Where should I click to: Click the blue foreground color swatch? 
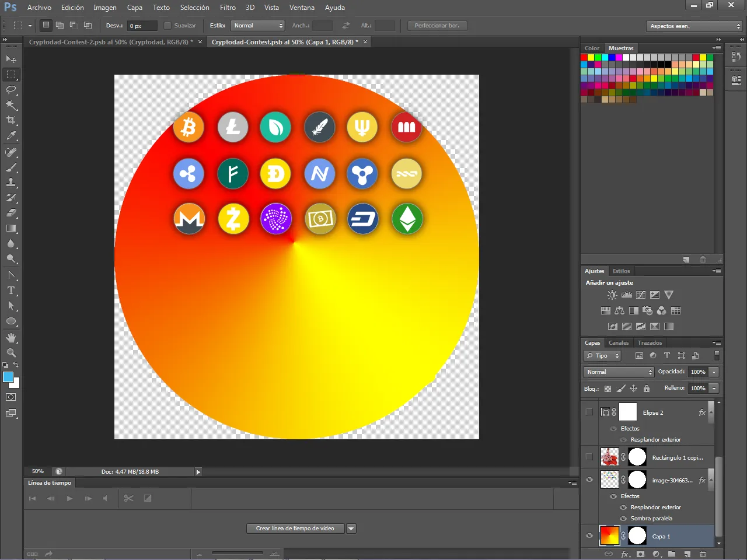pos(8,377)
